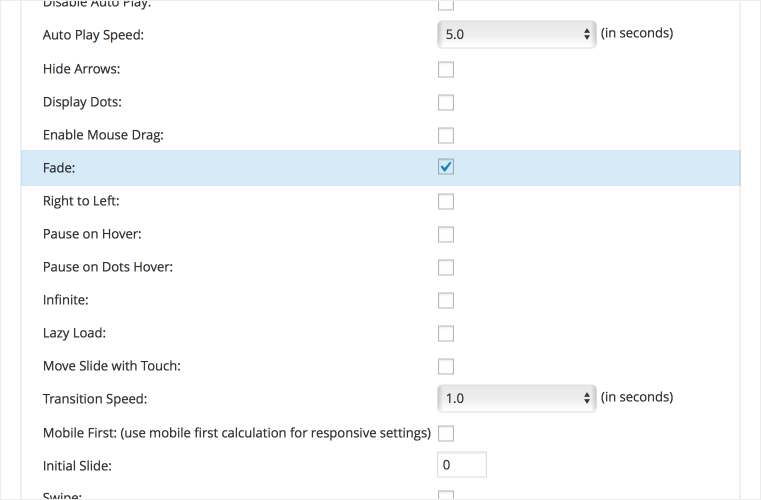Click the Initial Slide input field
This screenshot has height=500, width=761.
[x=462, y=465]
